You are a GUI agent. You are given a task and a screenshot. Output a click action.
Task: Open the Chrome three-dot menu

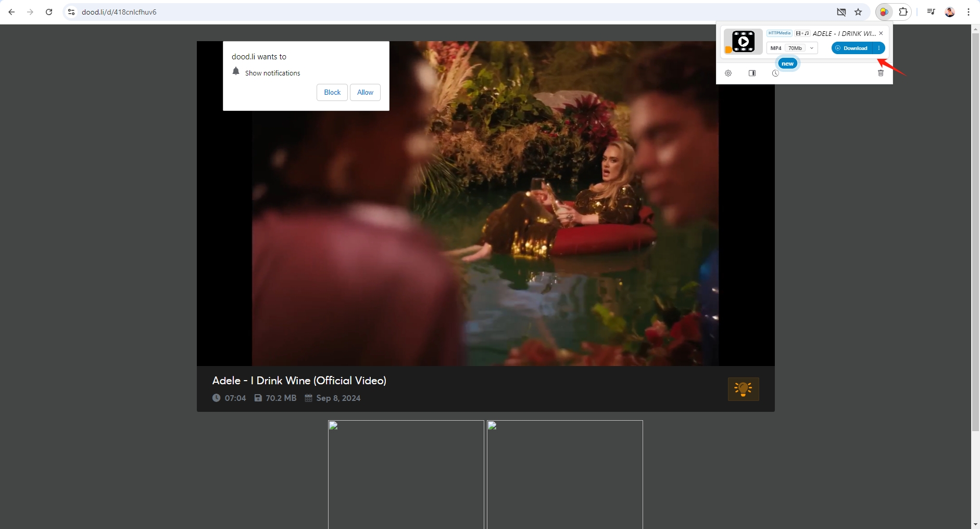[969, 12]
